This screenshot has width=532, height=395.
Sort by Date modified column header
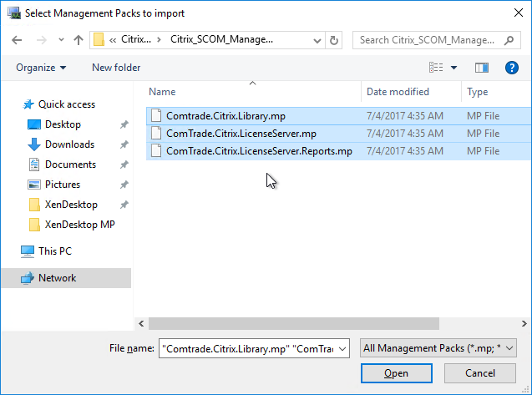(412, 92)
